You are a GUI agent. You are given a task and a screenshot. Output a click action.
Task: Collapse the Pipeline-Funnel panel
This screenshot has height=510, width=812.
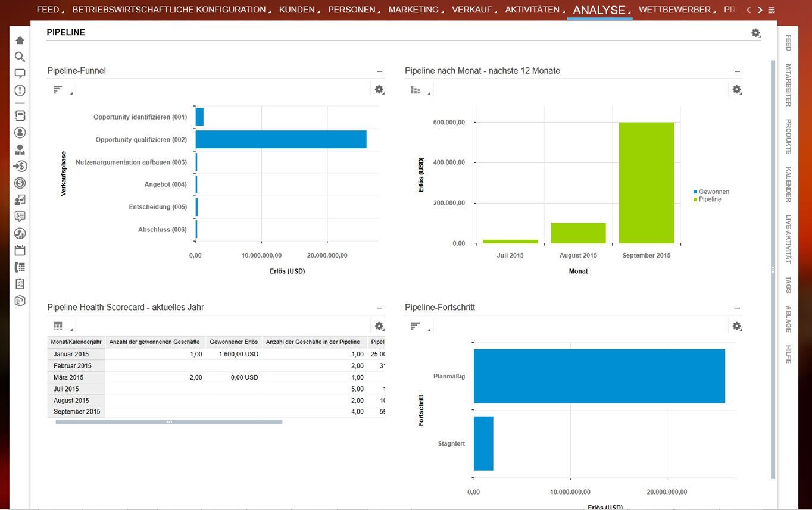click(380, 71)
